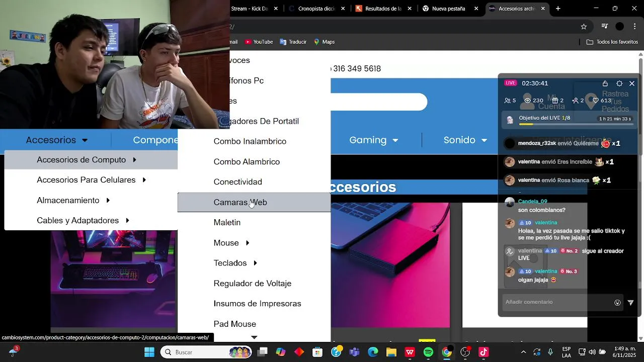The width and height of the screenshot is (644, 362).
Task: Open Traducir bookmark
Action: (x=293, y=42)
